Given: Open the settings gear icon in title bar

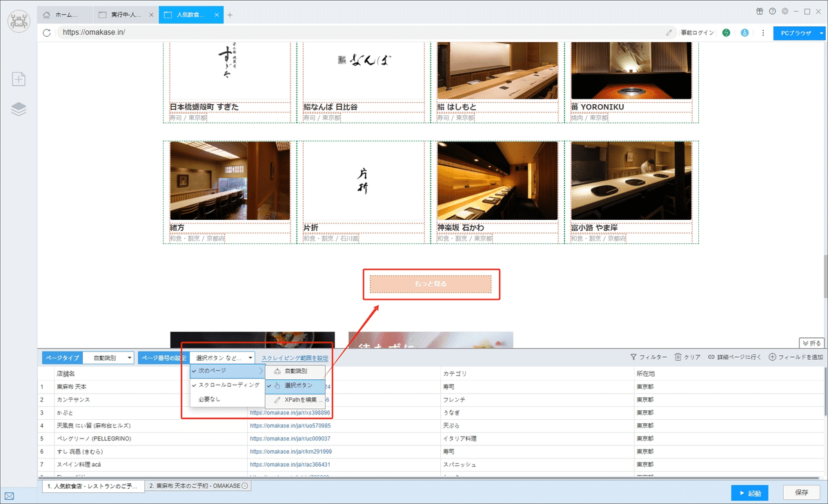Looking at the screenshot, I should click(785, 11).
